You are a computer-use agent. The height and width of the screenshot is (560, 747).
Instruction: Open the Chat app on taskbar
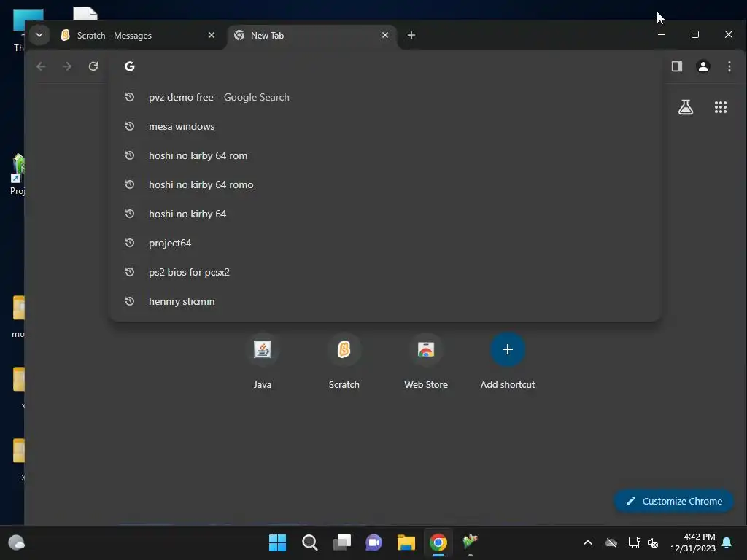coord(374,542)
